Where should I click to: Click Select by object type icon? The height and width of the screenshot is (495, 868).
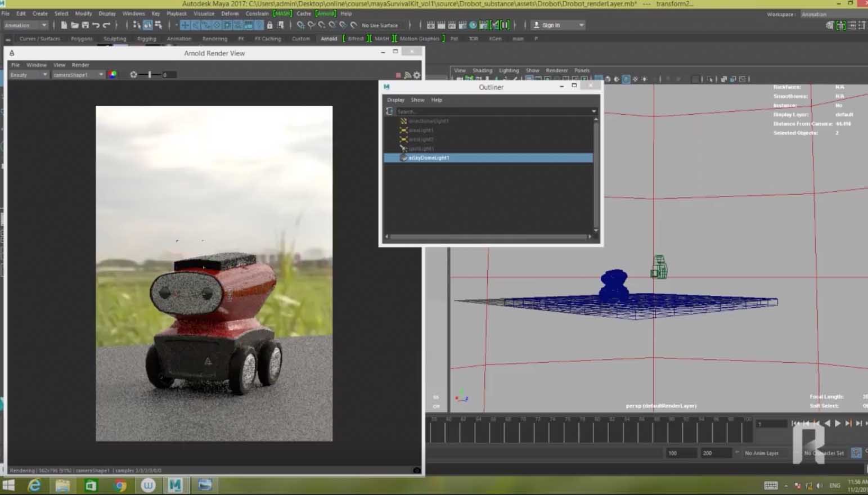tap(148, 25)
